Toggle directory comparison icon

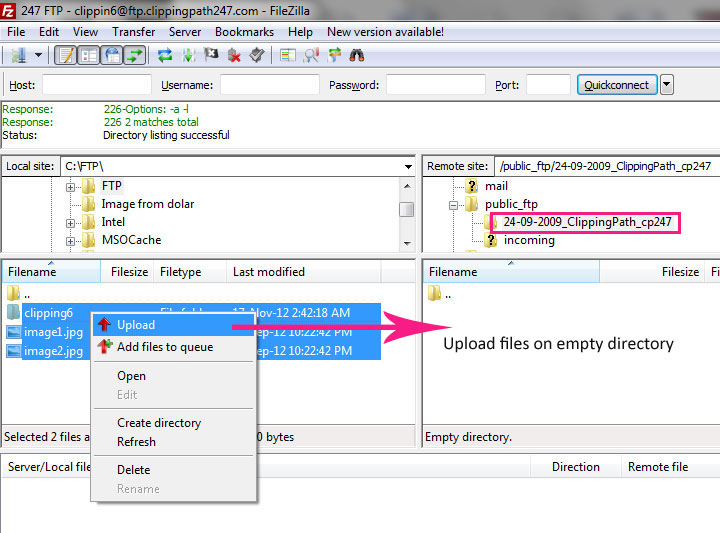pyautogui.click(x=311, y=56)
